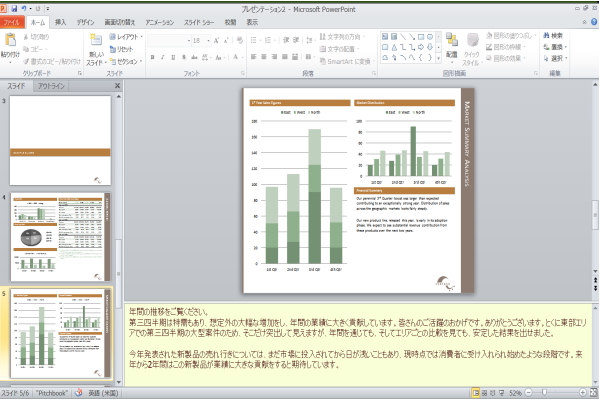Switch to Reading view in the status bar

coord(492,393)
